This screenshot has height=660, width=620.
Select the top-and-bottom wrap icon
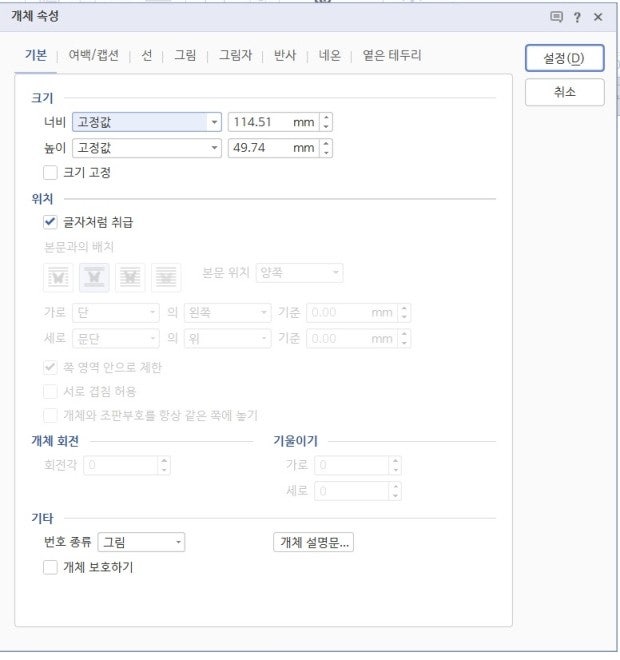[94, 277]
